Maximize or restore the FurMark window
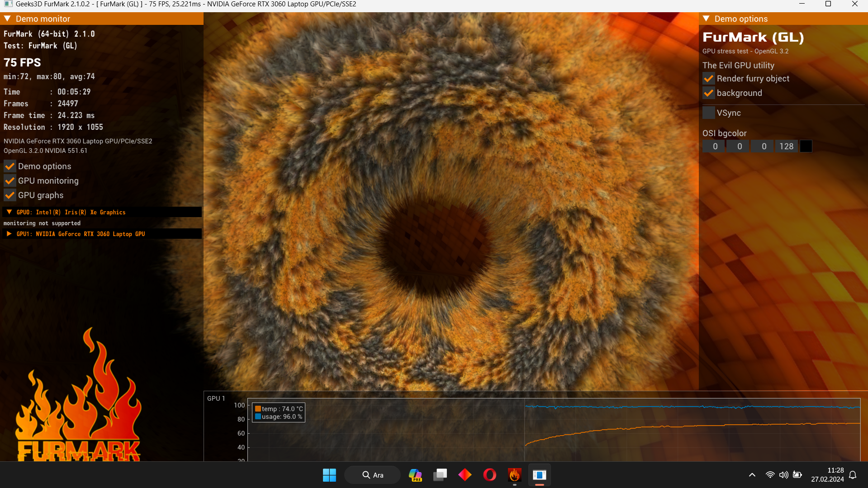The height and width of the screenshot is (488, 868). [x=828, y=4]
